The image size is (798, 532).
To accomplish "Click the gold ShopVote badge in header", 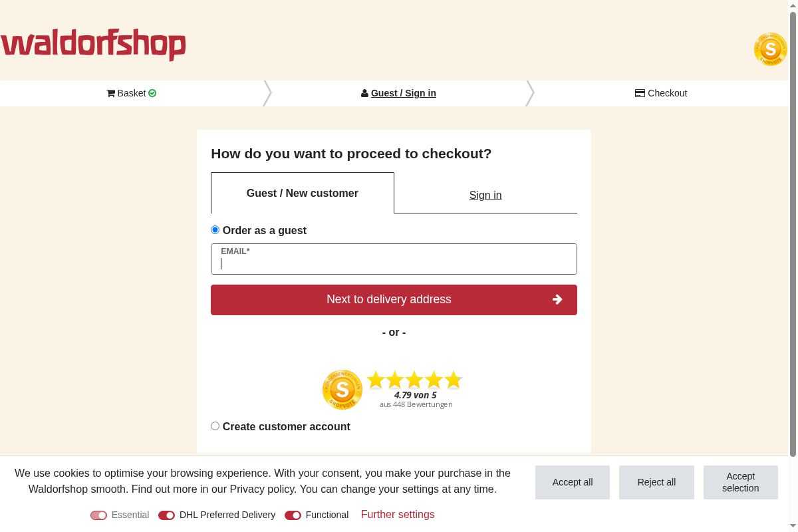I will pyautogui.click(x=770, y=49).
